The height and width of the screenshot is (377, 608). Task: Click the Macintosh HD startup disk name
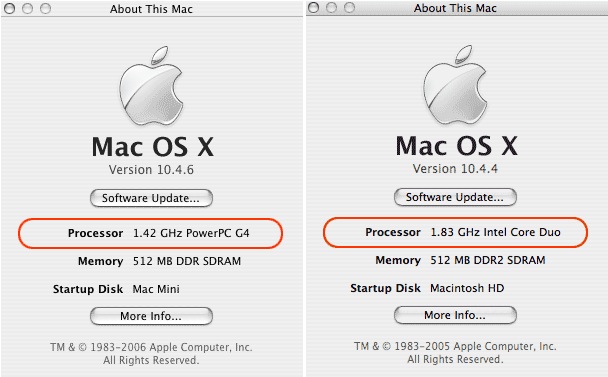click(x=467, y=288)
